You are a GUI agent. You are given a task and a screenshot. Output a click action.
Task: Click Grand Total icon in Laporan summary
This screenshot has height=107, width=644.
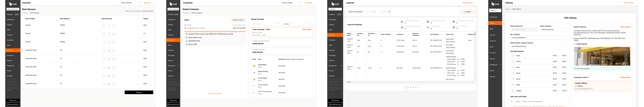[x=454, y=27]
